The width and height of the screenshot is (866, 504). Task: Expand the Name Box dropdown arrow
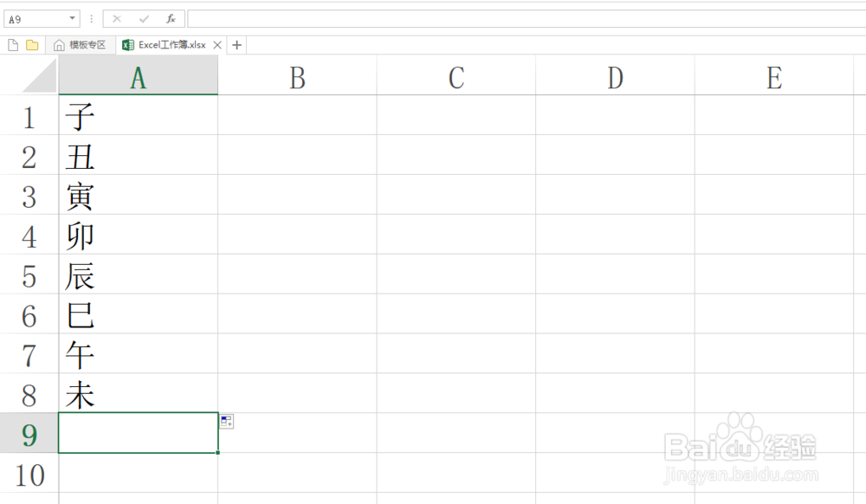pyautogui.click(x=71, y=18)
